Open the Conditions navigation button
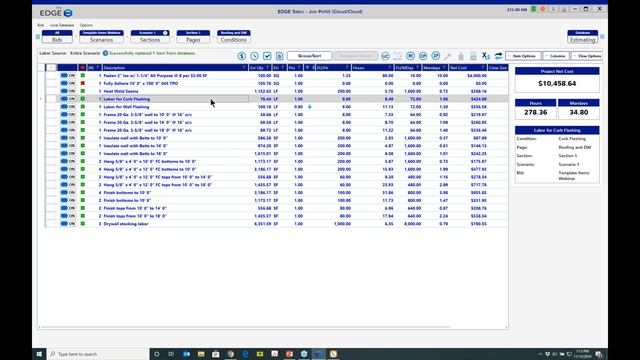 (x=234, y=37)
